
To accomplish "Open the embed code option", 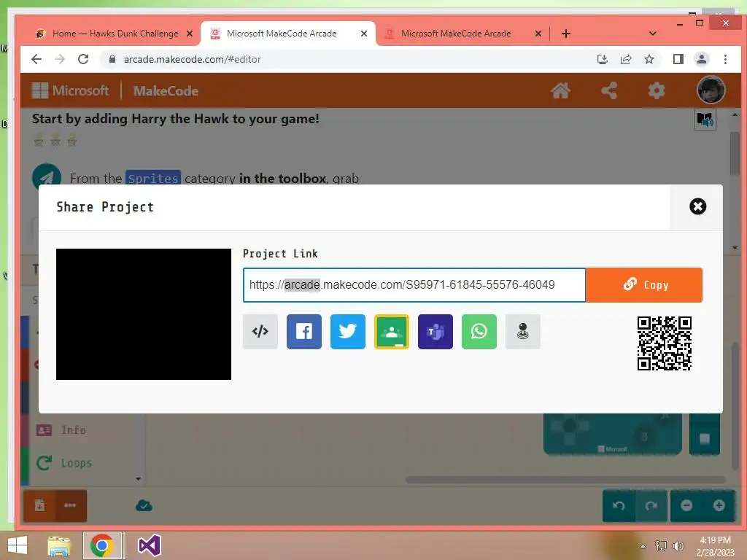I will [260, 332].
